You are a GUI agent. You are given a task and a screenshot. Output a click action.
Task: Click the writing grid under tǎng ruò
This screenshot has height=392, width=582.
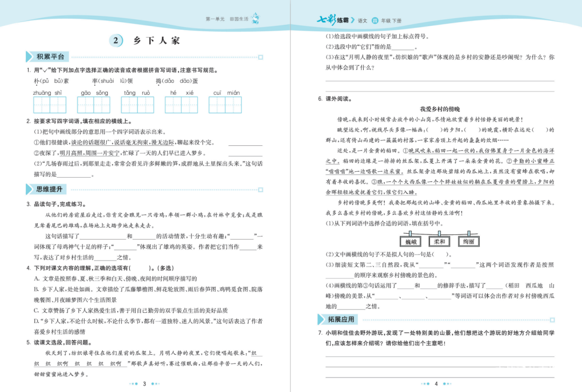pos(137,104)
